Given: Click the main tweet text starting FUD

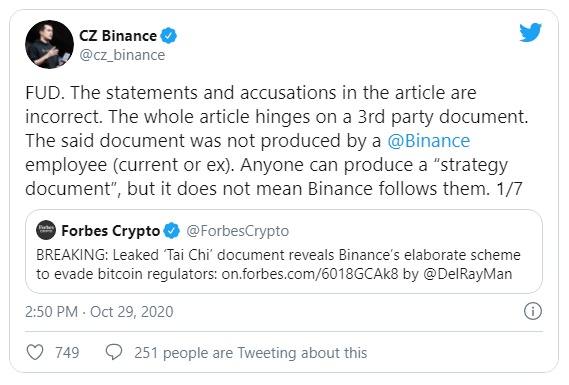Looking at the screenshot, I should [277, 141].
